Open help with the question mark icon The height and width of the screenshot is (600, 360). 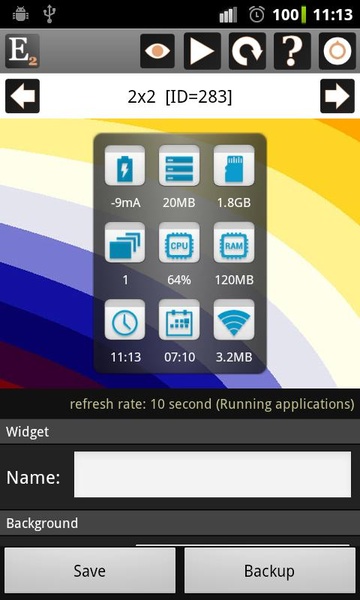coord(292,51)
